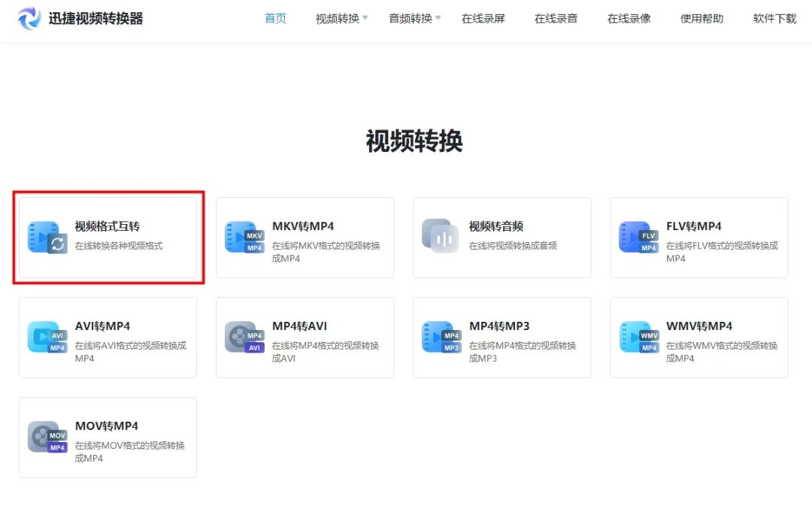Click the text 在线将AVI格式的视频转换成MP4
The image size is (812, 521).
click(x=131, y=352)
